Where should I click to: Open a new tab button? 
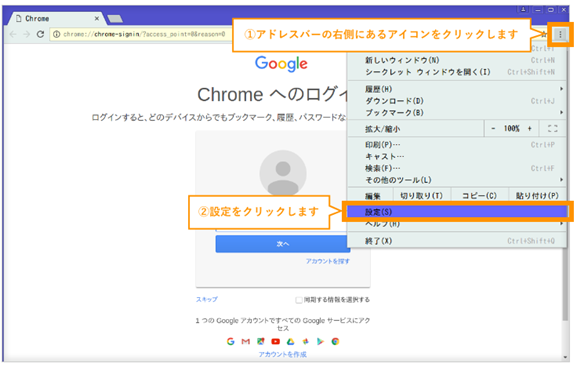point(115,18)
